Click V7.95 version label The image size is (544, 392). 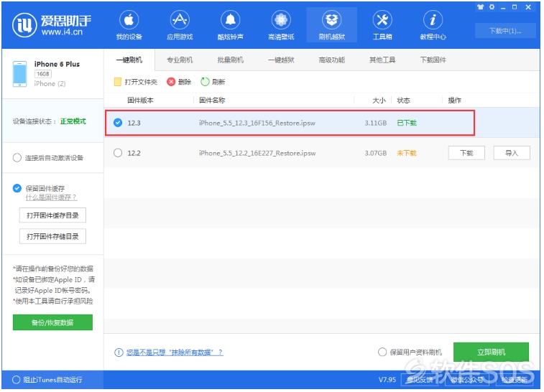click(387, 381)
